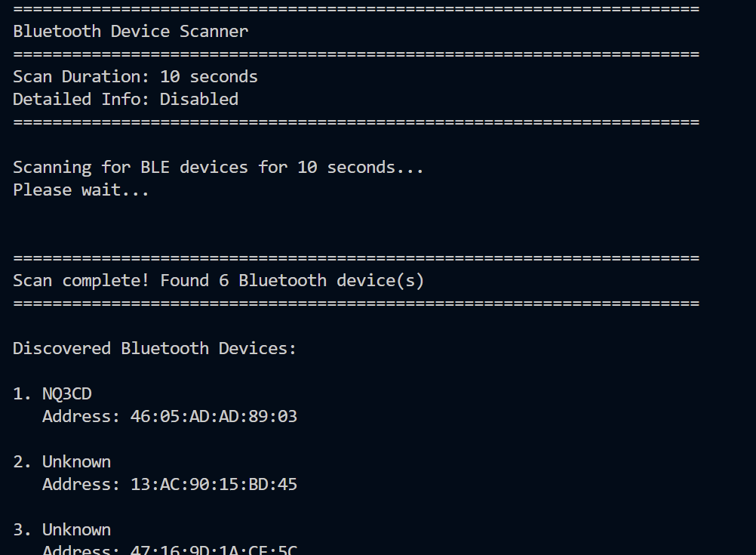This screenshot has width=756, height=555.
Task: Click the separator line above Scan complete
Action: pyautogui.click(x=356, y=258)
